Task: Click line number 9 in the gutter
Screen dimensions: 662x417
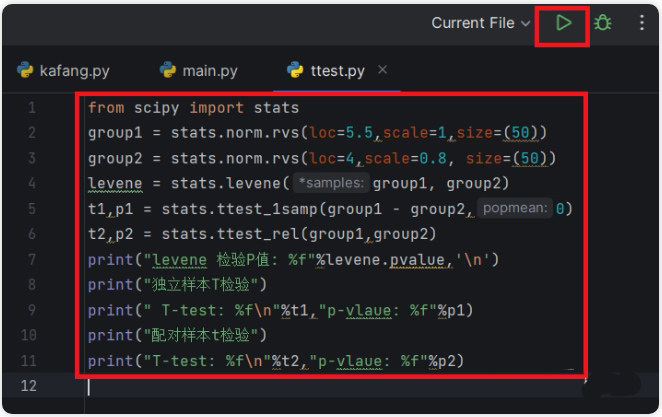Action: (31, 311)
